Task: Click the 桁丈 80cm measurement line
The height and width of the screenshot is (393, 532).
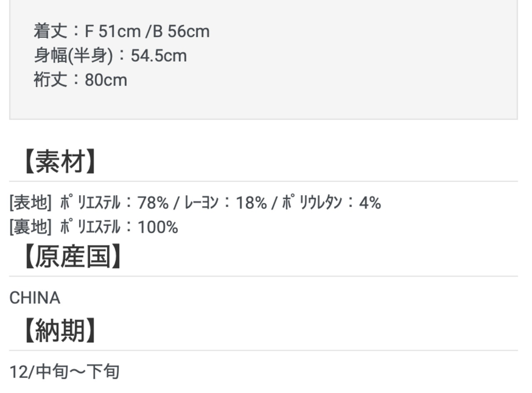Action: [80, 80]
